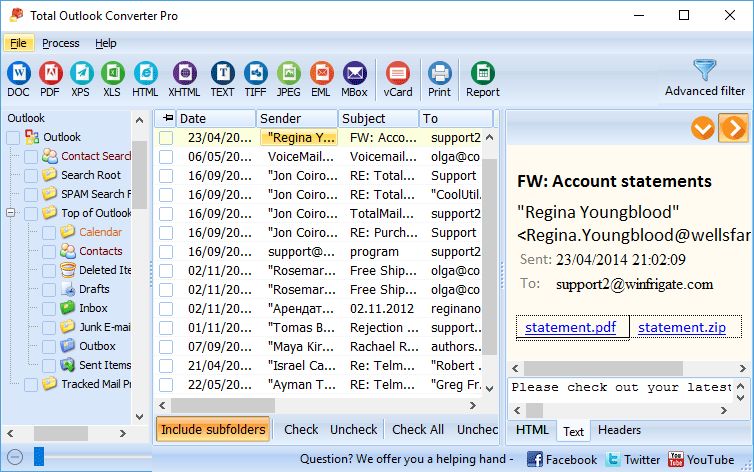Viewport: 754px width, 472px height.
Task: Click message list scroll-down arrow
Action: [x=490, y=388]
